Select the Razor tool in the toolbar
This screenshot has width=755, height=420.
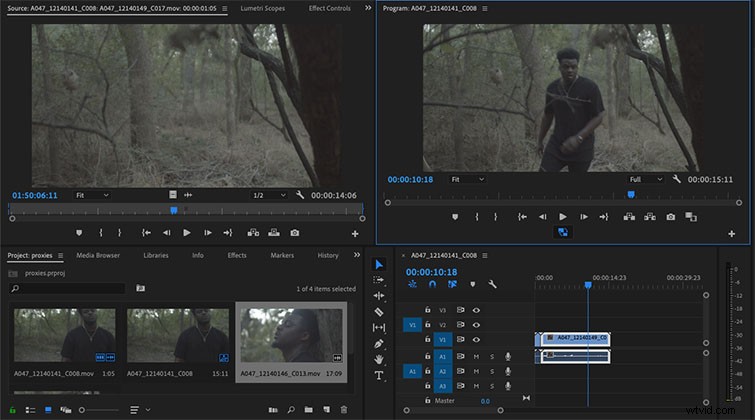[379, 312]
